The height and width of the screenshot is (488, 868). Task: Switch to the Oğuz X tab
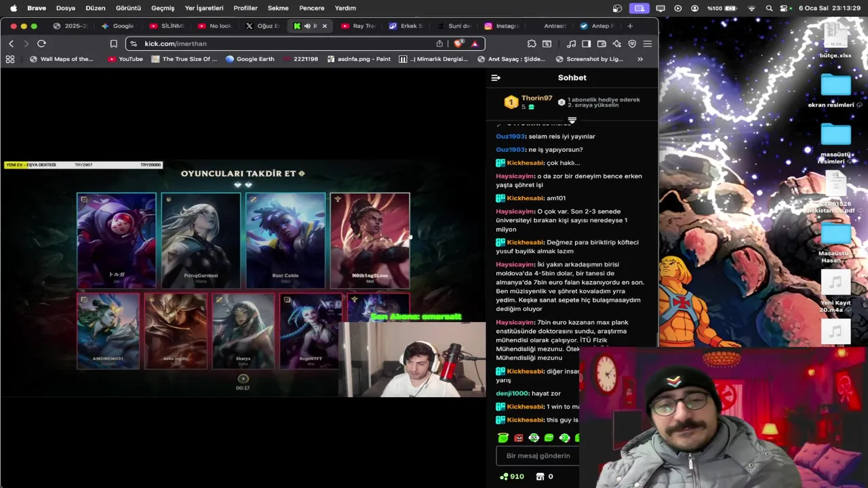click(x=262, y=26)
